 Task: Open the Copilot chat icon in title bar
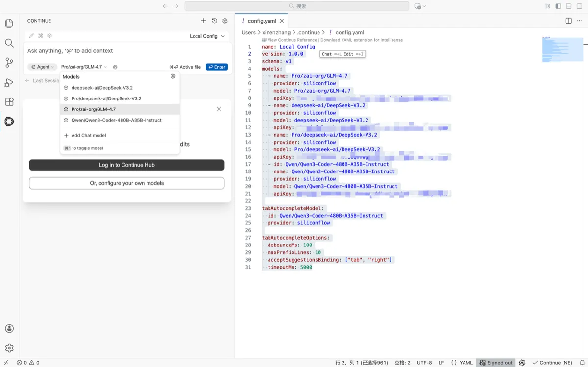[417, 6]
